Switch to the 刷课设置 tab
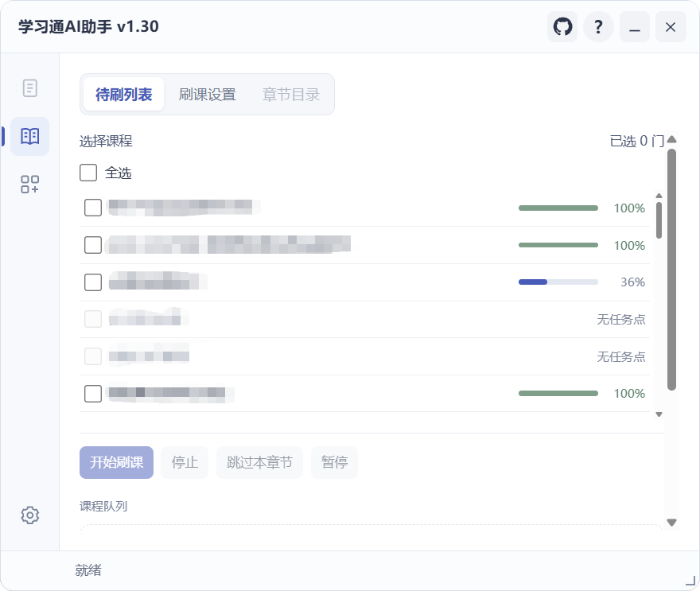700x591 pixels. coord(207,94)
